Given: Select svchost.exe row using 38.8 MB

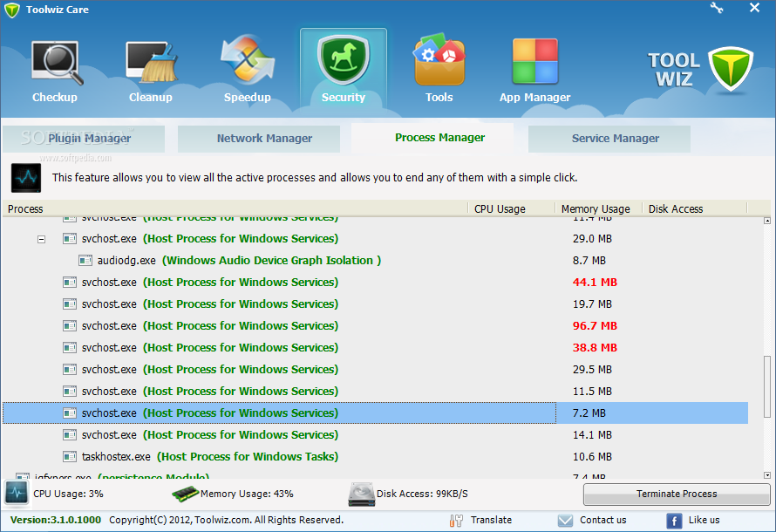Looking at the screenshot, I should 375,347.
